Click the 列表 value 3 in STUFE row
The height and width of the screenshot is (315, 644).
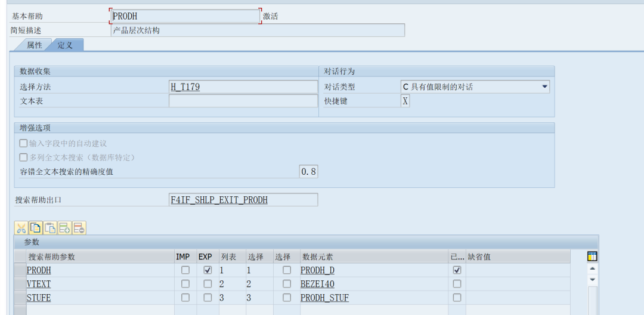233,297
